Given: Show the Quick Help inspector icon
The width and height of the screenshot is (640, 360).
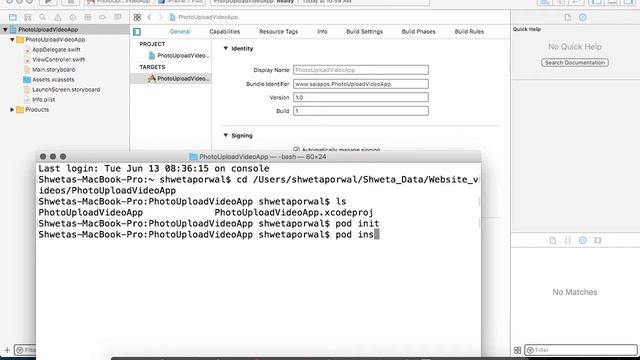Looking at the screenshot, I should (x=582, y=17).
